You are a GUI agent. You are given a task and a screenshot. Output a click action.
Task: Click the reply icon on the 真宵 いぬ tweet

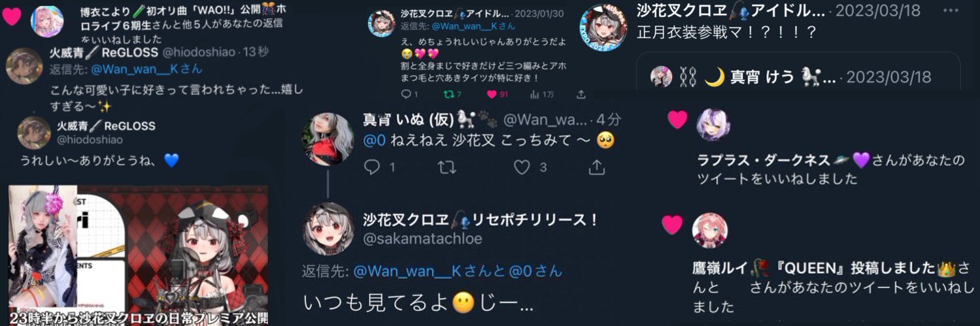pyautogui.click(x=371, y=168)
